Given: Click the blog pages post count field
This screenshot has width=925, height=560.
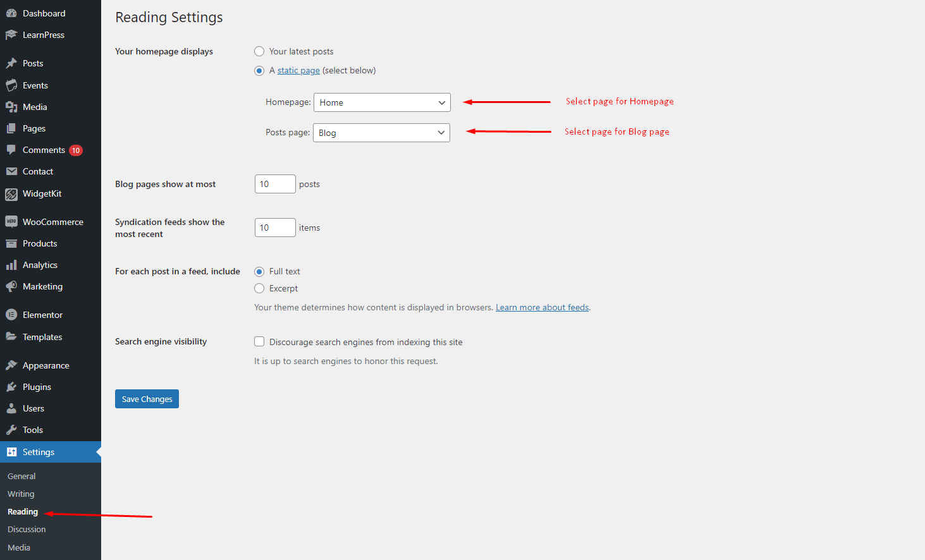Looking at the screenshot, I should click(x=274, y=184).
